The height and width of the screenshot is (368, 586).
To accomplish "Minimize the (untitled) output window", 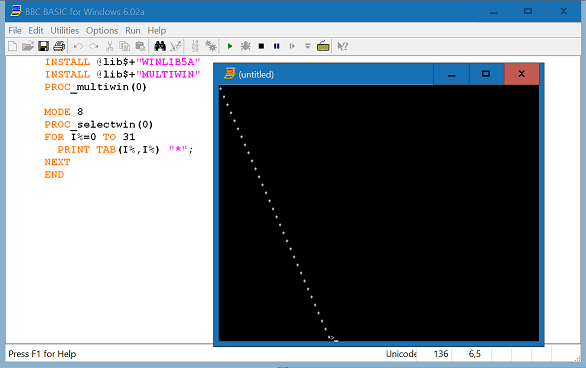I will (451, 74).
